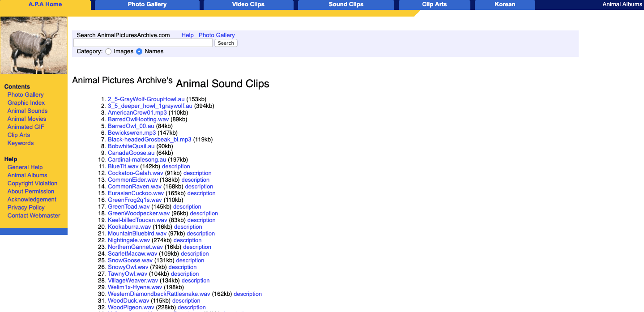
Task: Open GreenWoodpecker.wav clip
Action: coord(139,214)
